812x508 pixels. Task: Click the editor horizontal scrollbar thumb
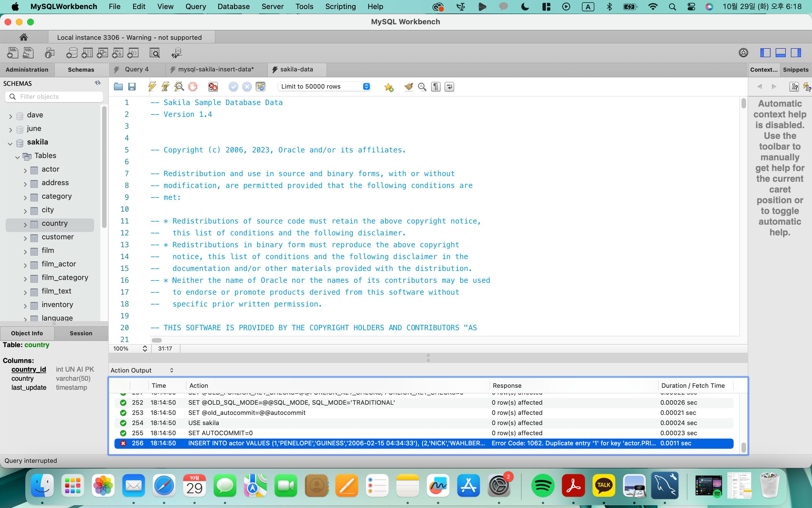157,340
